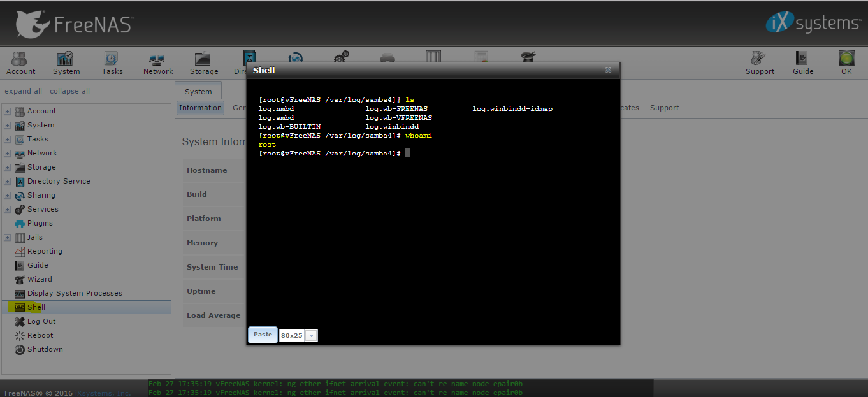868x397 pixels.
Task: Click Jails icon in sidebar tree
Action: (x=20, y=237)
